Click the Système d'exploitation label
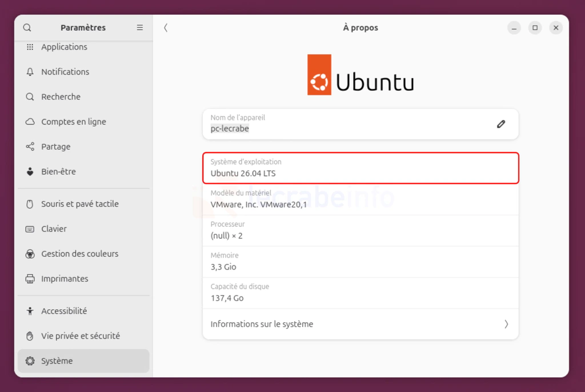 (x=246, y=162)
